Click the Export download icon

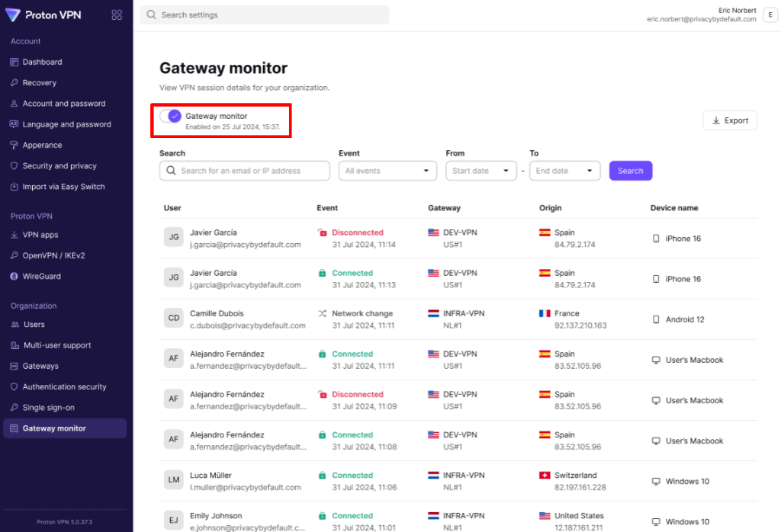point(716,120)
